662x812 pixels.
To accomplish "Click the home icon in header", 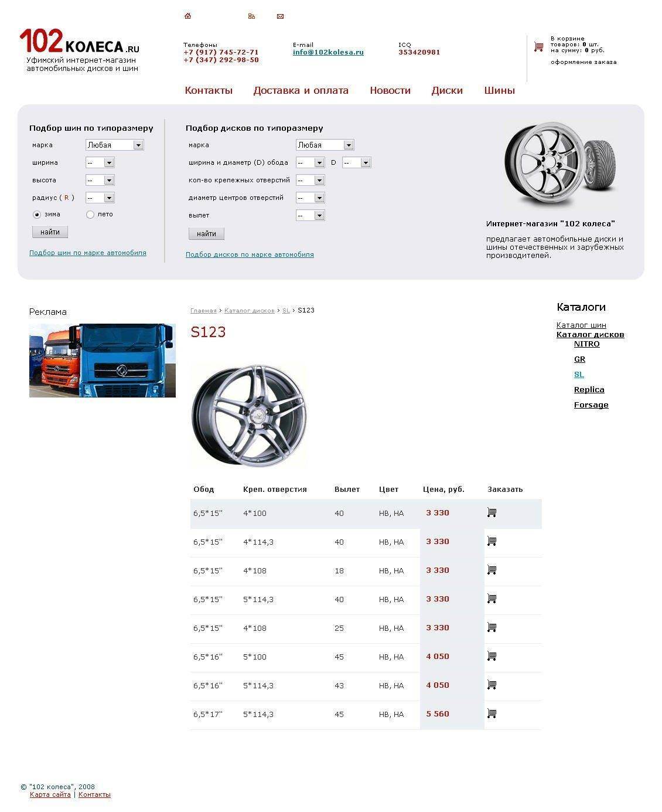I will coord(187,16).
